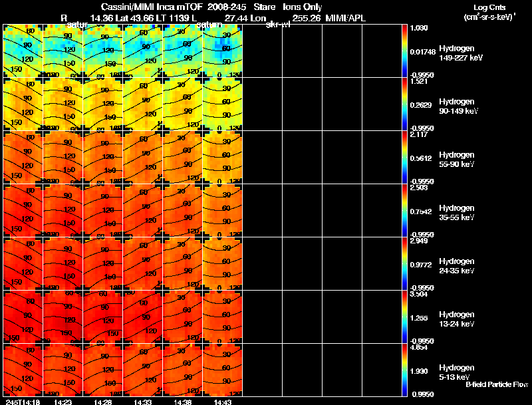Click the color bar beside Hydrogen 35-55 keV
Image resolution: width=532 pixels, height=405 pixels.
pos(404,211)
